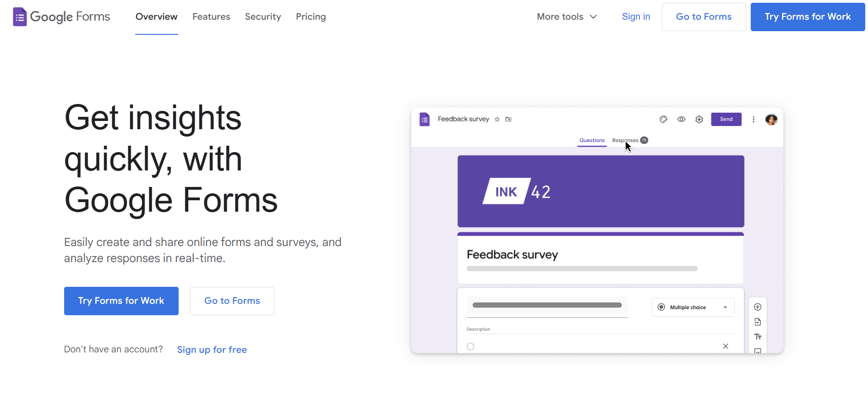Click Go to Forms in header
The image size is (868, 411).
[x=704, y=17]
